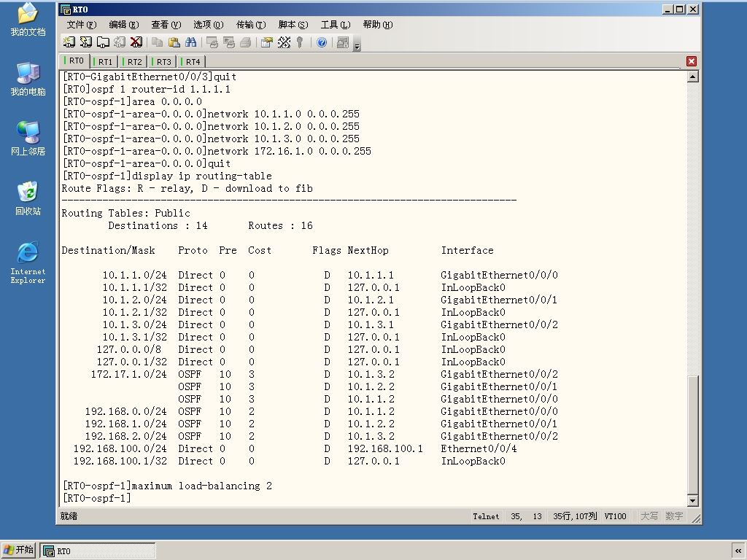
Task: Click the 192.168.100.1 next hop value
Action: (385, 448)
